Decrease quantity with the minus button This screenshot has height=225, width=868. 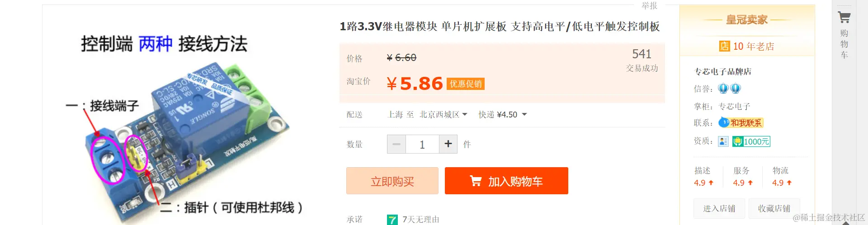[x=396, y=144]
